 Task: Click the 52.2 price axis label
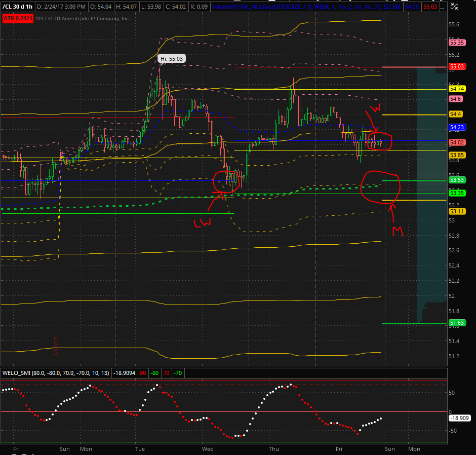454,281
